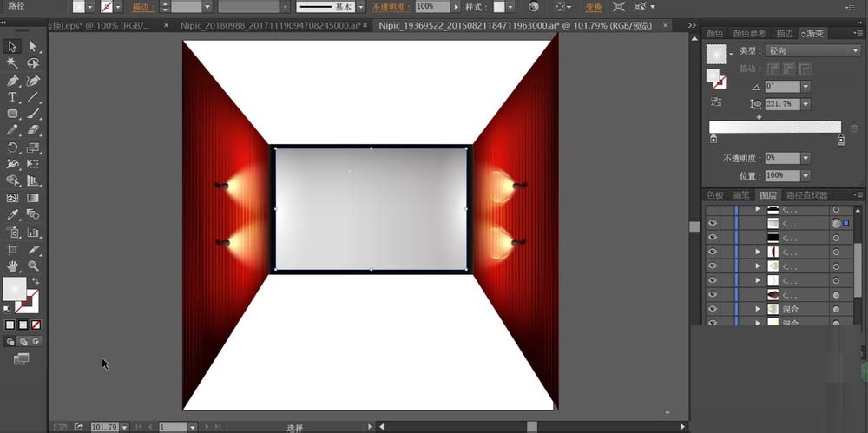The width and height of the screenshot is (868, 433).
Task: Select the Type tool
Action: click(13, 97)
